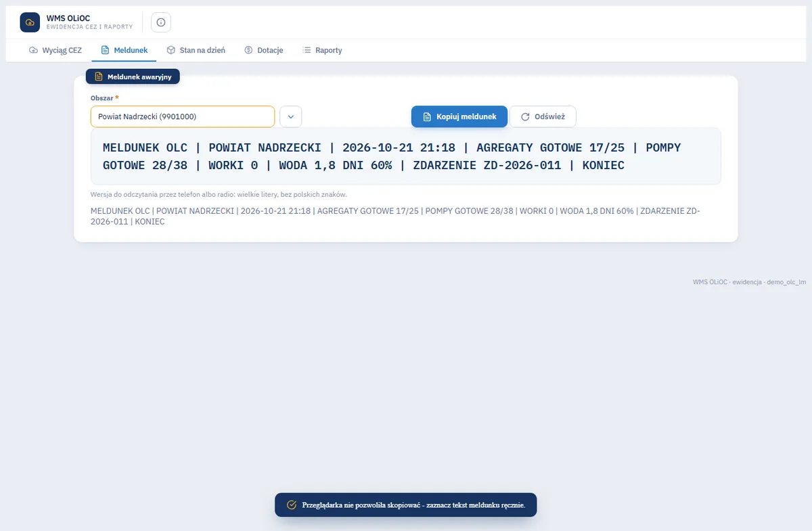Viewport: 812px width, 531px height.
Task: Open the info icon button in header
Action: [x=161, y=22]
